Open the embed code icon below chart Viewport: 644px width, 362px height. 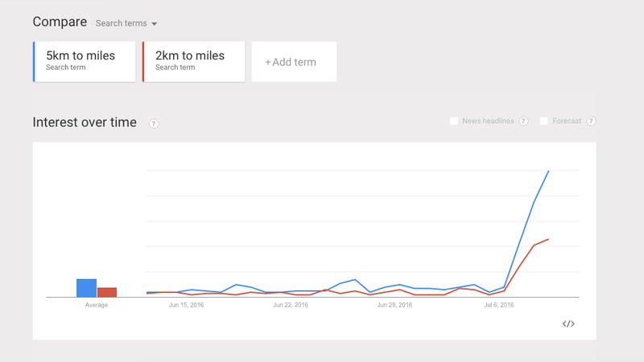click(x=568, y=324)
